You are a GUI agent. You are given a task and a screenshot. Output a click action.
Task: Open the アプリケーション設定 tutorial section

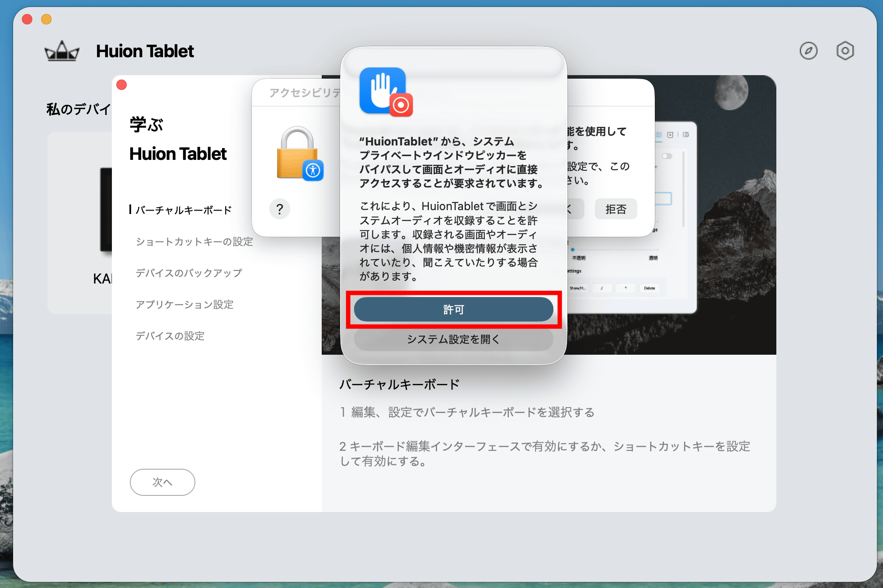coord(184,304)
